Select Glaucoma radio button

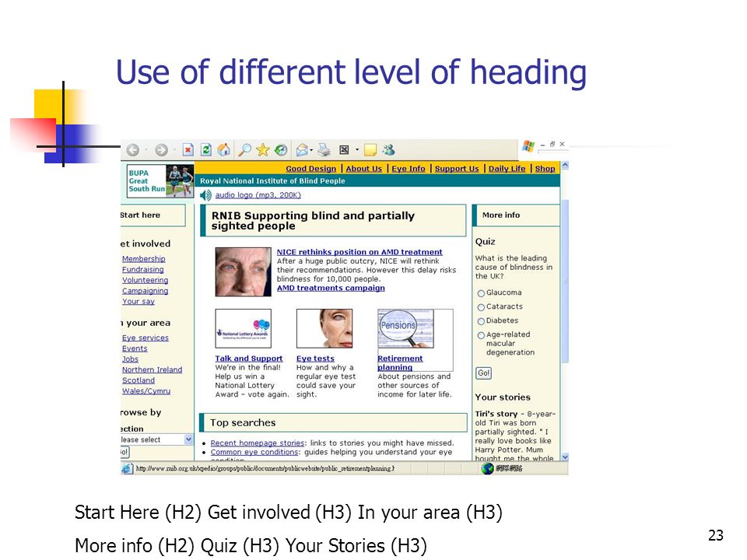[481, 293]
